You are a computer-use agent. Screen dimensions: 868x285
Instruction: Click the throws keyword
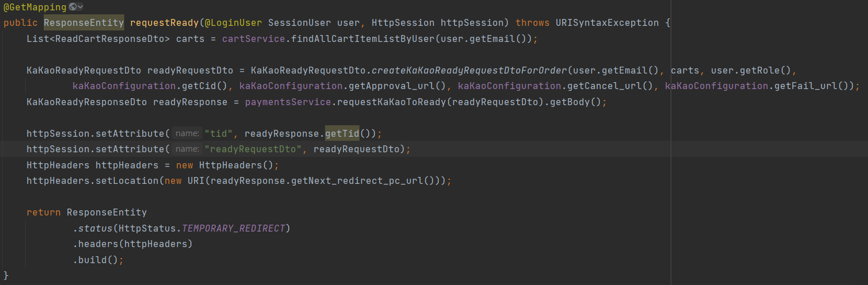click(x=533, y=23)
